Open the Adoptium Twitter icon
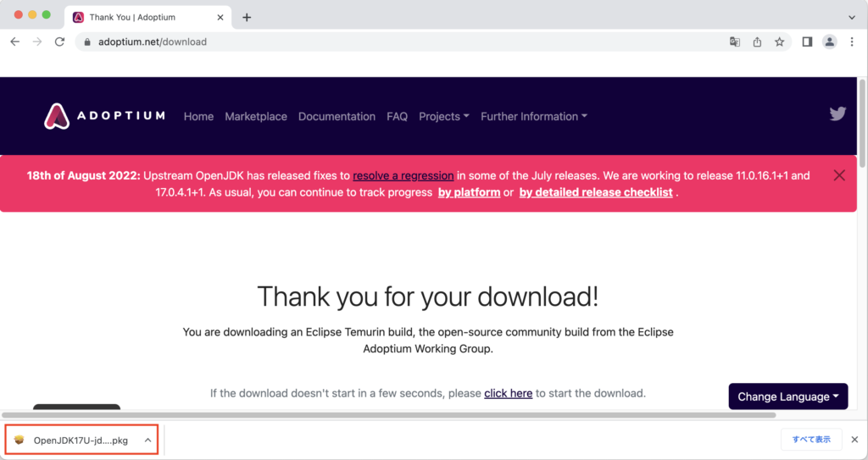Viewport: 868px width, 460px height. click(x=837, y=114)
